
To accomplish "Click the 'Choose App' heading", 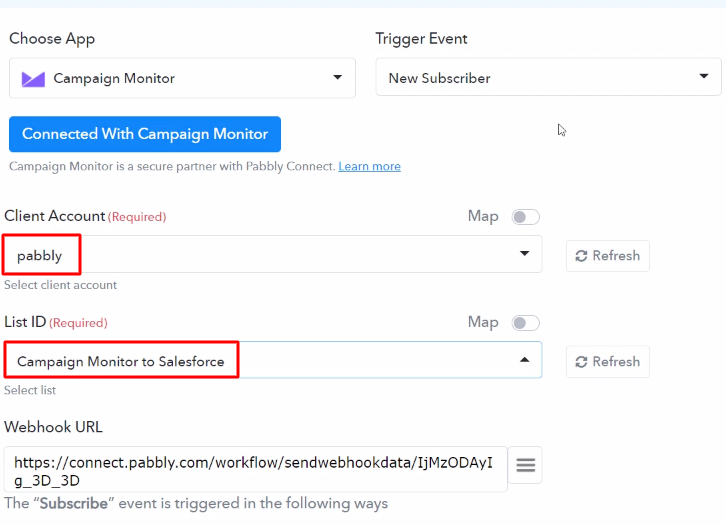I will [x=52, y=39].
